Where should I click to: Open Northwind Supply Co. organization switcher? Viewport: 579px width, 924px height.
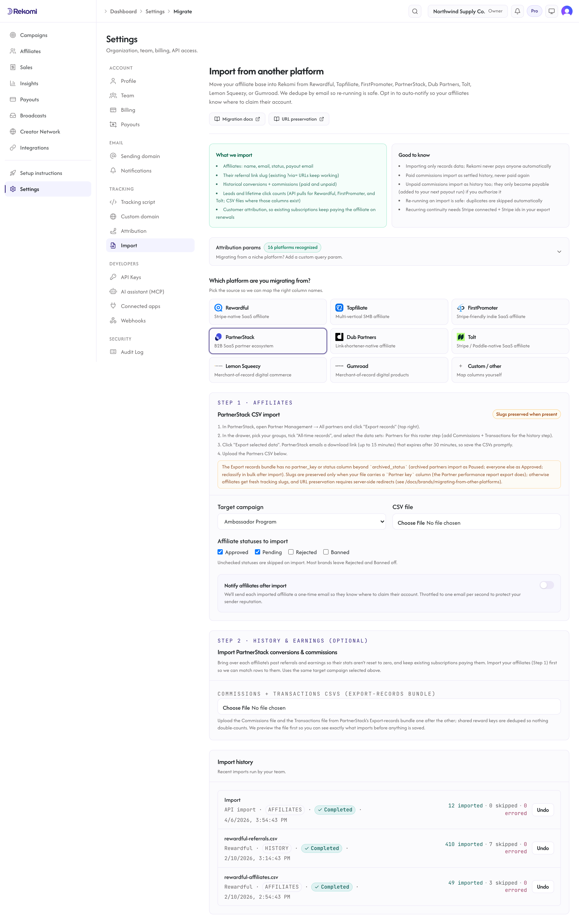(x=468, y=11)
